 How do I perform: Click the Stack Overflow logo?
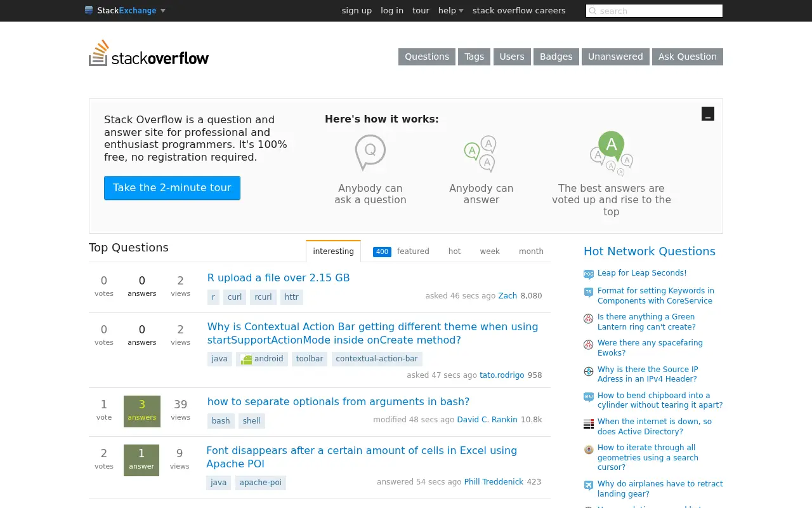pyautogui.click(x=148, y=53)
